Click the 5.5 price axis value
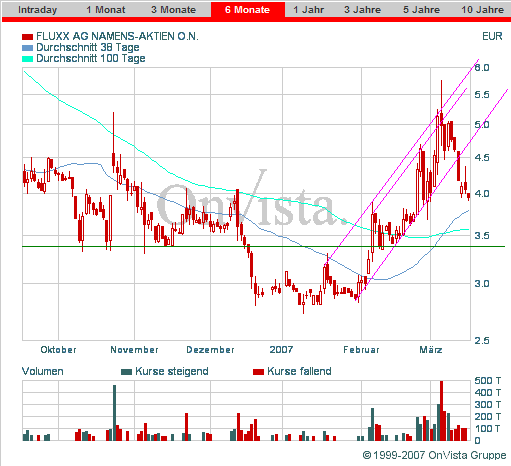Image resolution: width=511 pixels, height=466 pixels. (x=482, y=95)
